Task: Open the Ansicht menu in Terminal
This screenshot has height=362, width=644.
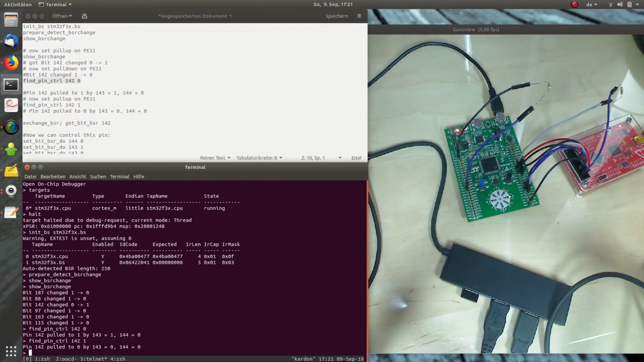Action: (x=78, y=177)
